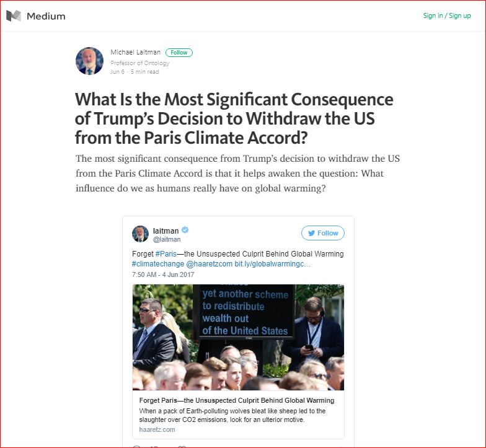The image size is (486, 448).
Task: Click the Medium wordmark text
Action: pos(46,16)
